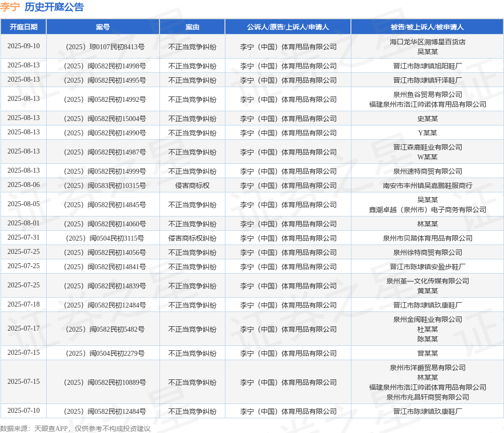Viewport: 504px width, 433px height.
Task: Select the date cell 2025-09-10
Action: (24, 46)
